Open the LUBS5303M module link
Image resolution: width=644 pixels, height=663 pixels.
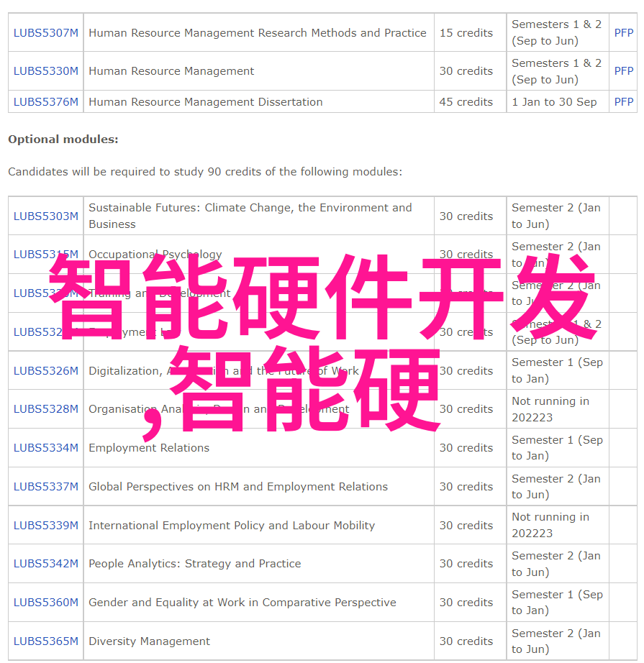pos(46,216)
